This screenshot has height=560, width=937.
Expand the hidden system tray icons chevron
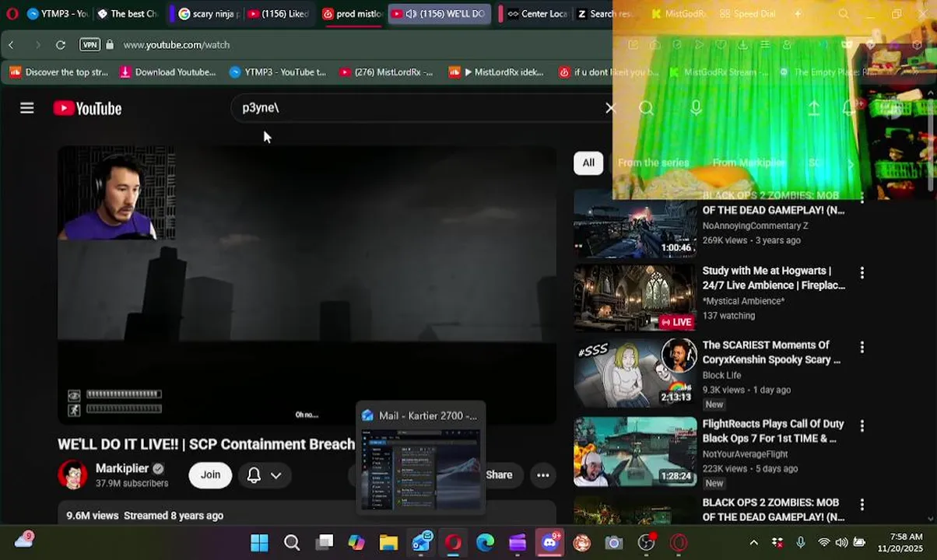tap(753, 542)
